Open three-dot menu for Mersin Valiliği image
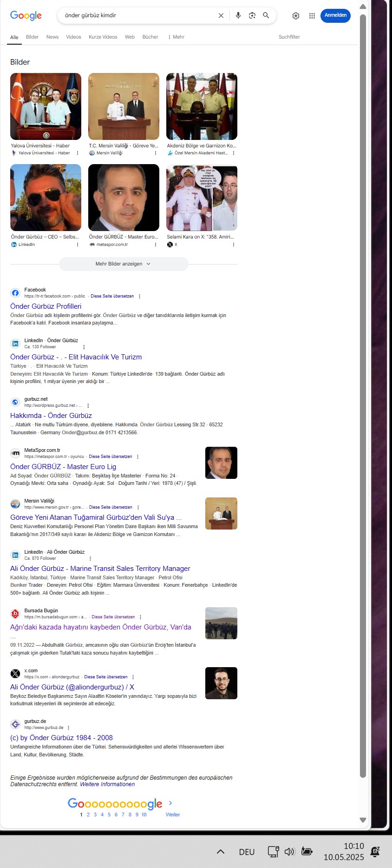The width and height of the screenshot is (392, 868). pyautogui.click(x=156, y=153)
